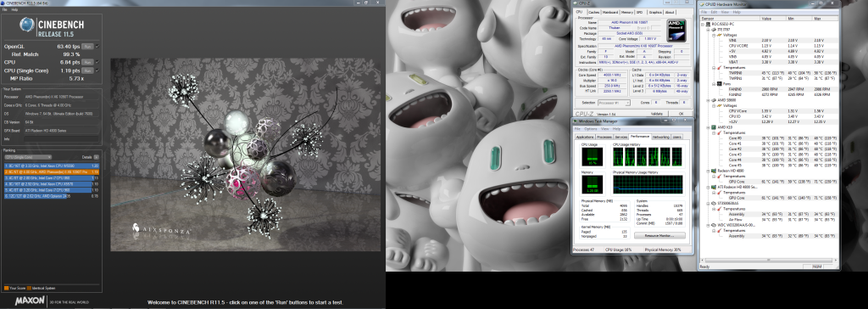Click the Validate button in CPU-Z
The height and width of the screenshot is (309, 868).
(657, 114)
